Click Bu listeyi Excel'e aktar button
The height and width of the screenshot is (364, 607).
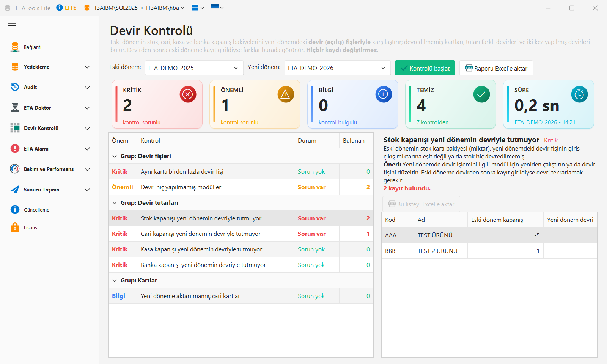point(421,204)
